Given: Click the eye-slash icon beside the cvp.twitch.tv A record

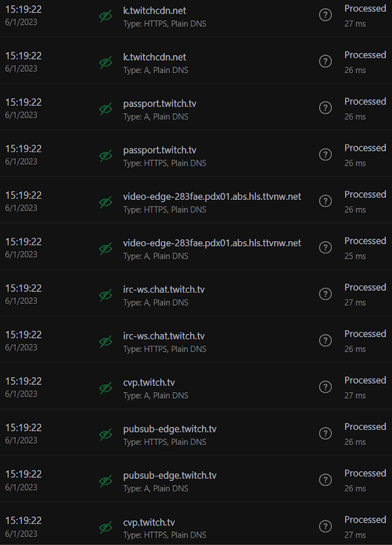Looking at the screenshot, I should [x=106, y=387].
